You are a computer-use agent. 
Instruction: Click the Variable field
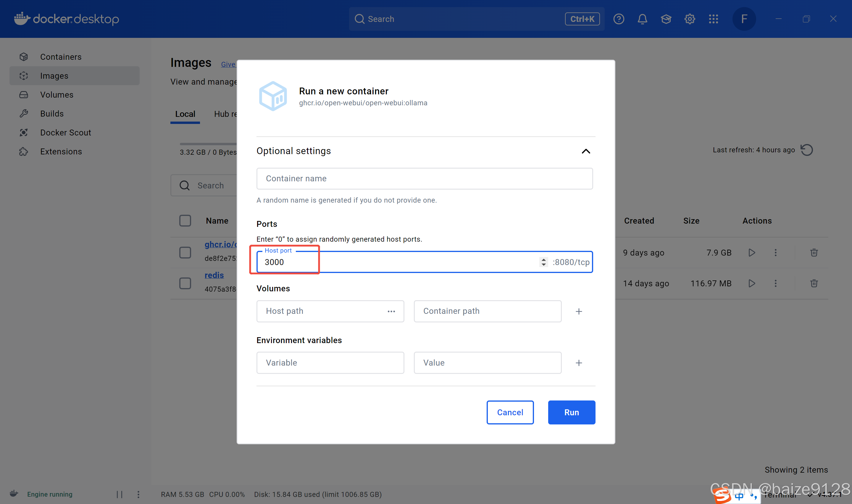tap(330, 363)
